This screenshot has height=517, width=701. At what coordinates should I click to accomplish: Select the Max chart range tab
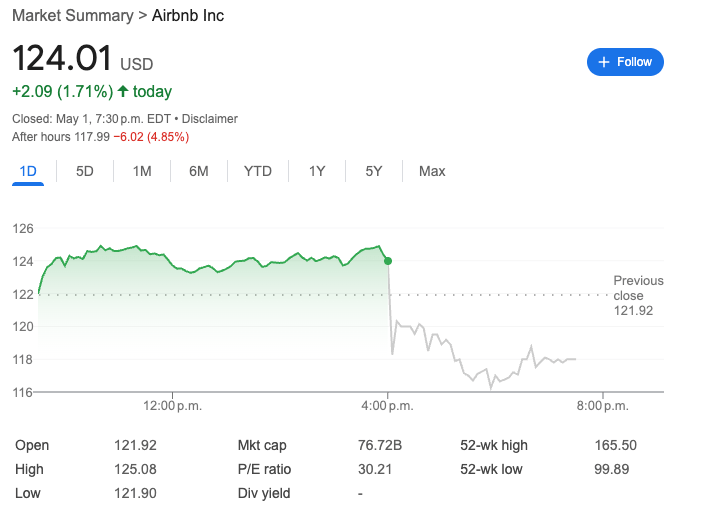click(x=432, y=171)
